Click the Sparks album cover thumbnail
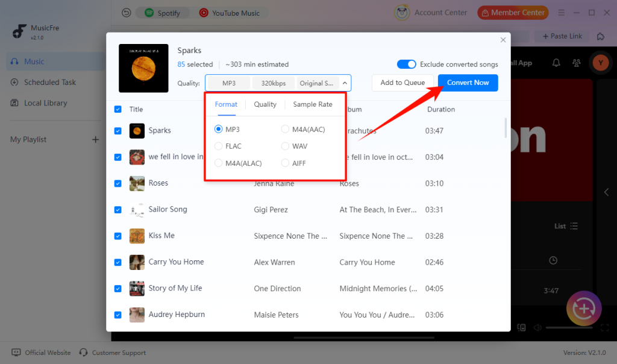This screenshot has height=364, width=617. (143, 68)
